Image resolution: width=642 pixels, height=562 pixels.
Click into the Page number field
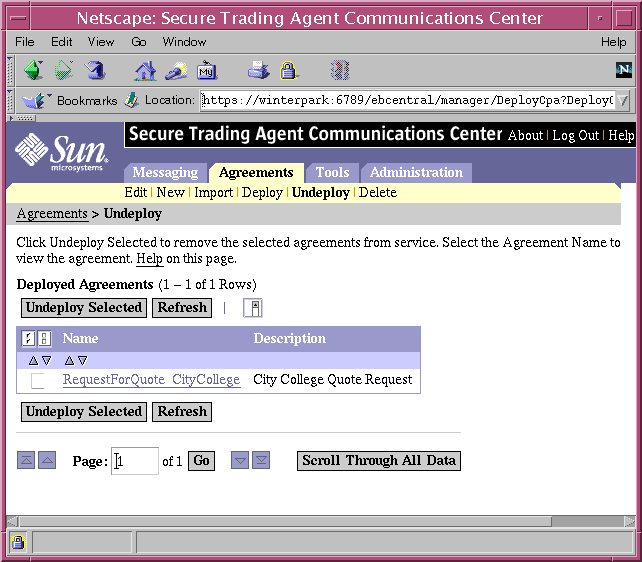(135, 461)
